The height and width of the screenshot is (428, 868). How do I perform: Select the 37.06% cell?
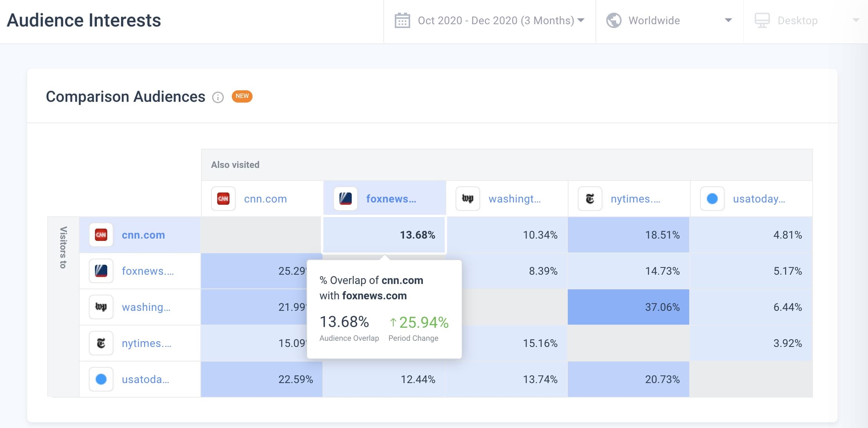(629, 307)
